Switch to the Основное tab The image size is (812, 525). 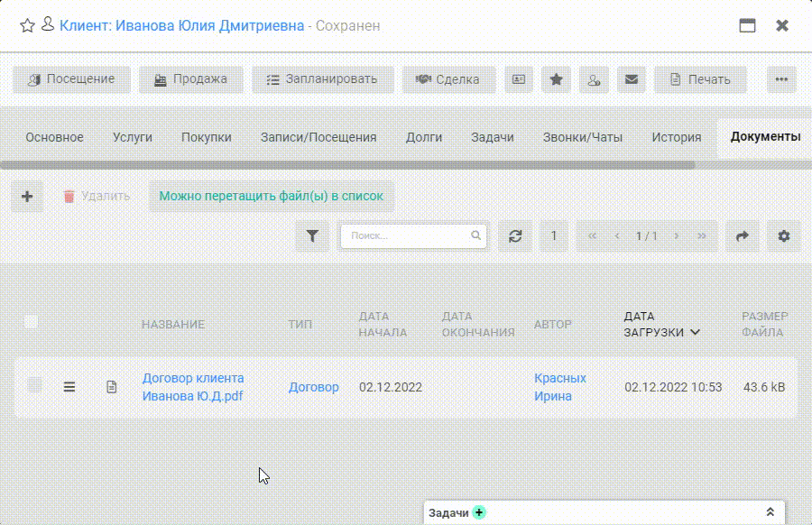tap(54, 137)
